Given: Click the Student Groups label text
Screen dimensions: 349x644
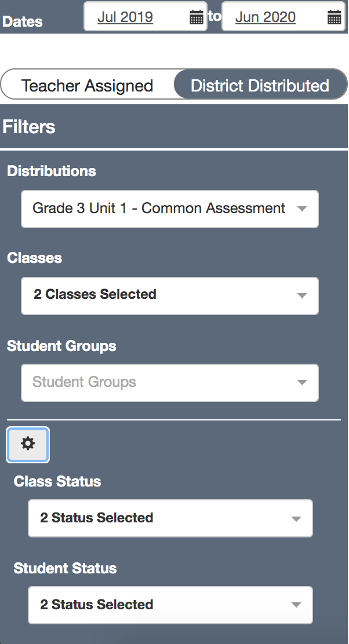Looking at the screenshot, I should (x=61, y=346).
